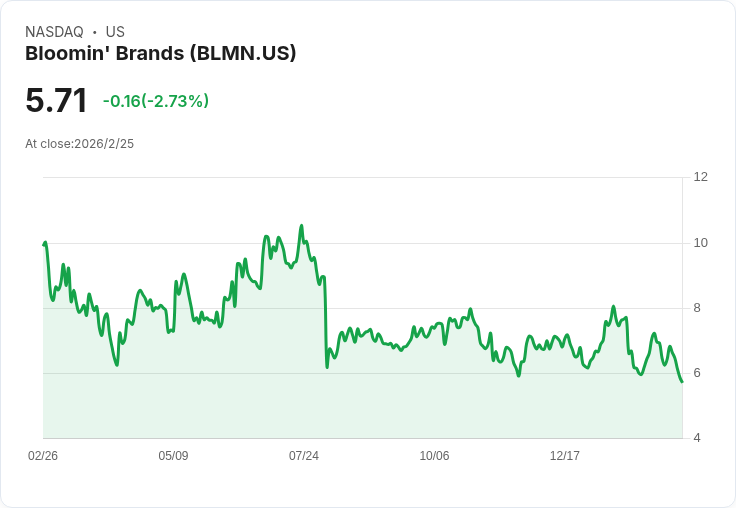Click the 07/24 date label on x-axis
The width and height of the screenshot is (736, 508).
click(304, 455)
